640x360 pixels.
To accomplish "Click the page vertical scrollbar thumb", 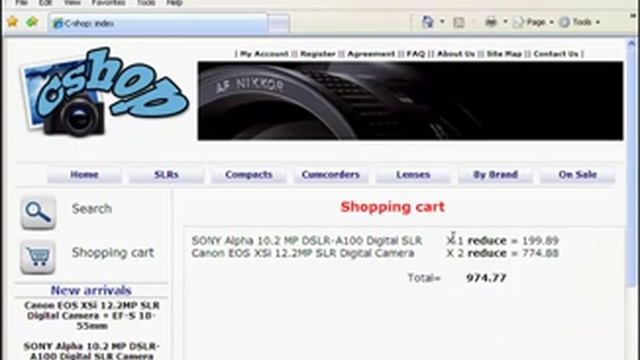I will tap(631, 168).
